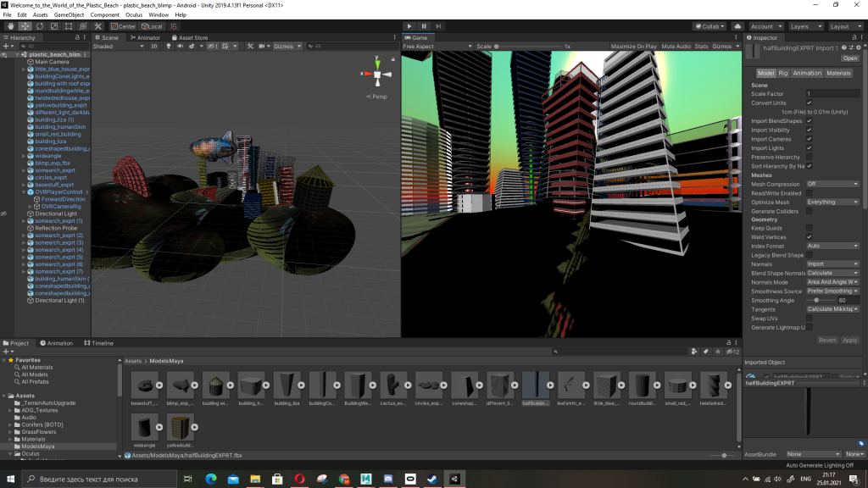Select the Move tool in the toolbar
Screen dimensions: 868x488
pos(25,26)
